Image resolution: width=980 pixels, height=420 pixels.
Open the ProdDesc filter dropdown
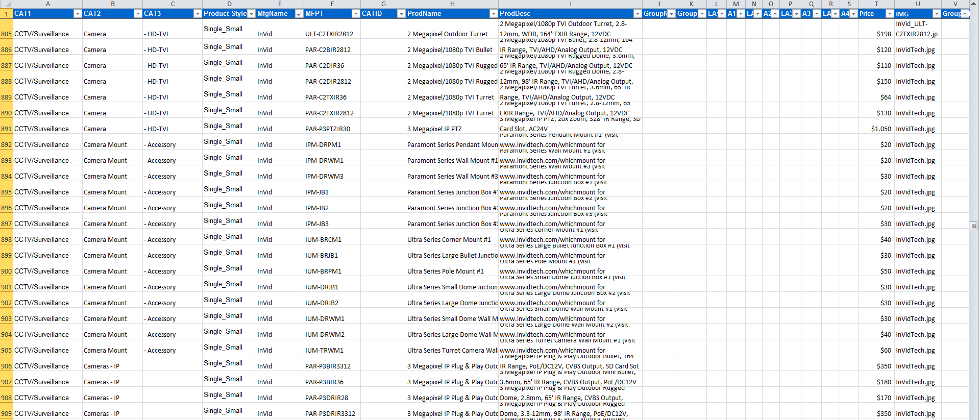[638, 14]
